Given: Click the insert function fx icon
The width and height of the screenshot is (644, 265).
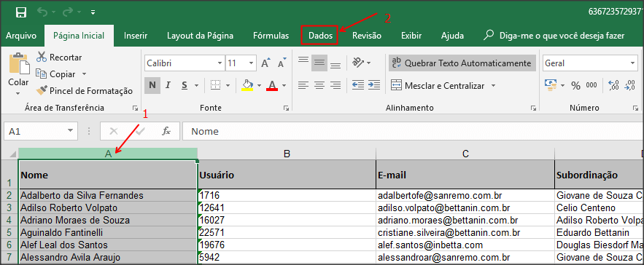Looking at the screenshot, I should [166, 131].
